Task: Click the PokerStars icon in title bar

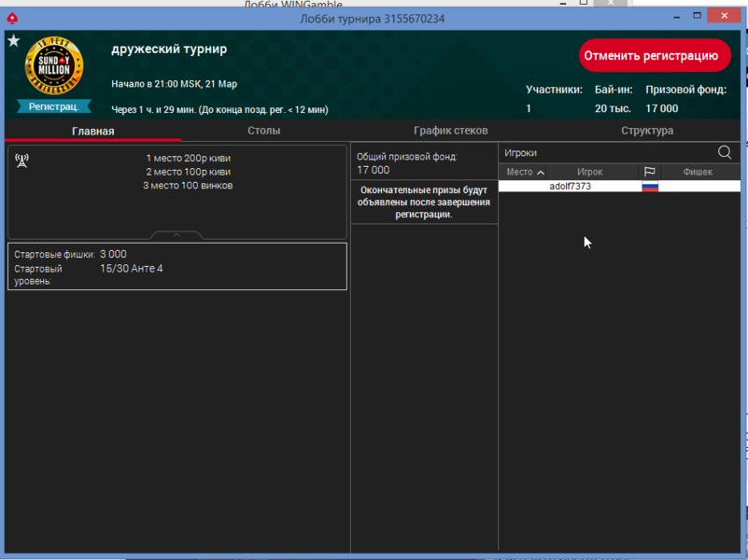Action: click(x=12, y=18)
